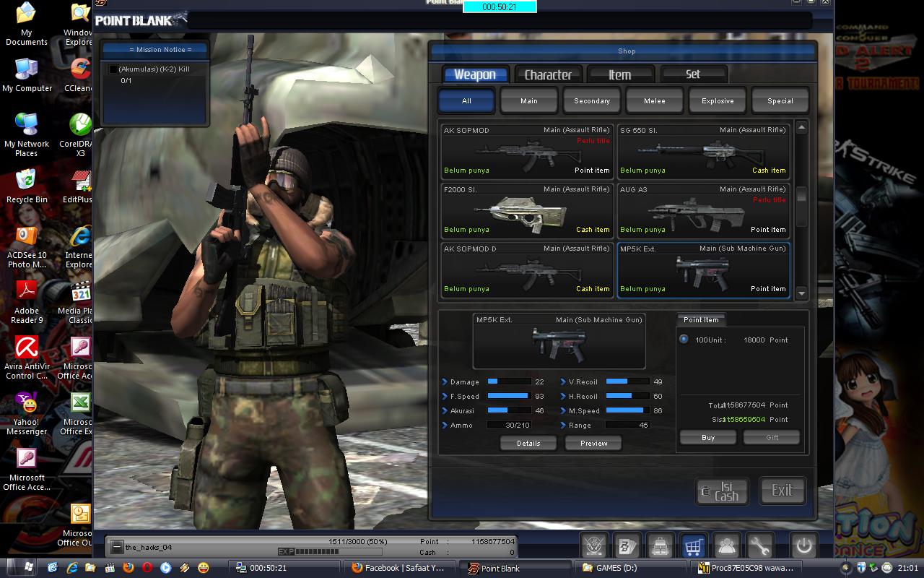Filter weapons by All
Image resolution: width=924 pixels, height=578 pixels.
(x=466, y=101)
